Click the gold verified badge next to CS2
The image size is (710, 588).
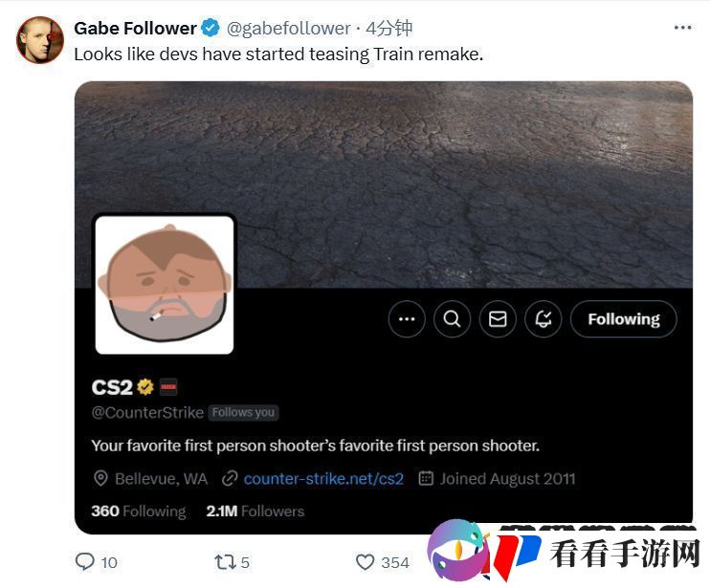coord(145,386)
